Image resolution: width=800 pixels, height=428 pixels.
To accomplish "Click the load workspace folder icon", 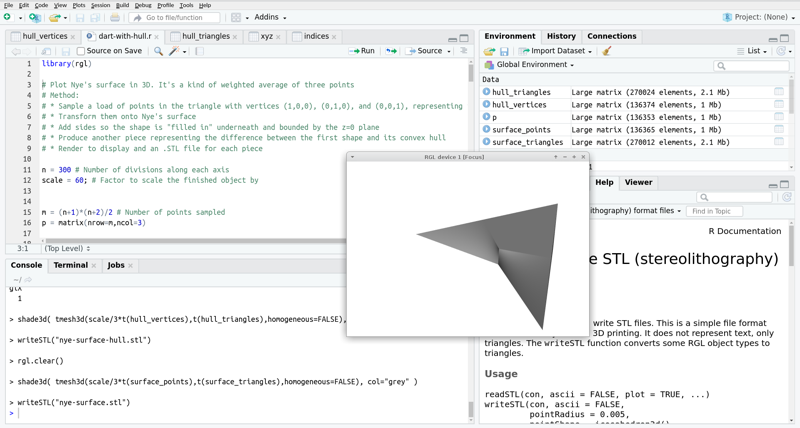I will 489,51.
